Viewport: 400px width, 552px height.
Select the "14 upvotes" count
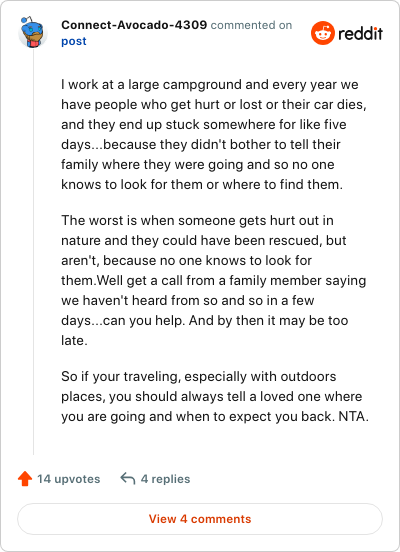[69, 479]
